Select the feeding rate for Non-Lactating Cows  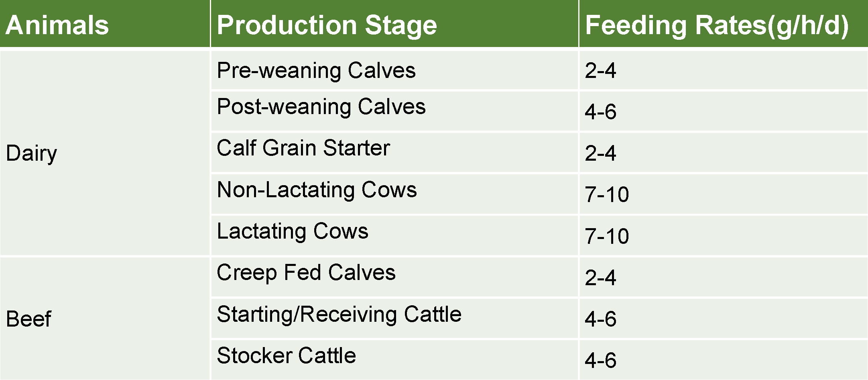pos(724,194)
